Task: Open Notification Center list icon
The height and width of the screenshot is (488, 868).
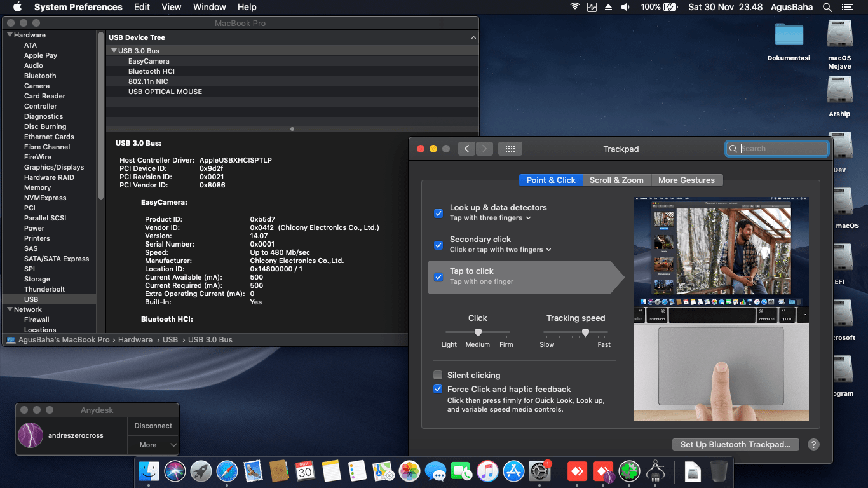Action: 848,7
